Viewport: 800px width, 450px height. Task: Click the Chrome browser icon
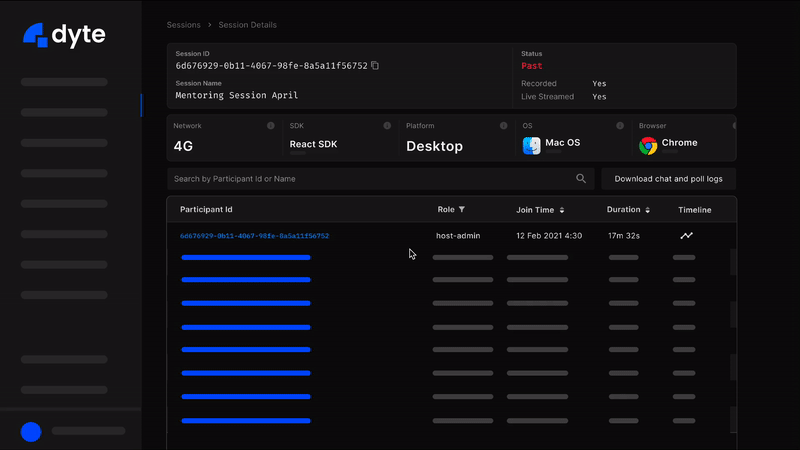(648, 145)
